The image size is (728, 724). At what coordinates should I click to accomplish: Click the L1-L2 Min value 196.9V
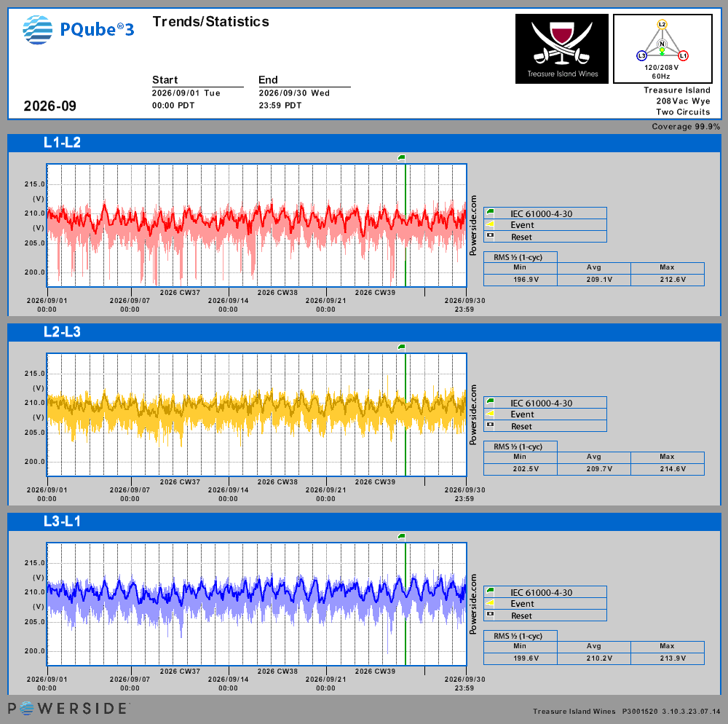pyautogui.click(x=526, y=280)
